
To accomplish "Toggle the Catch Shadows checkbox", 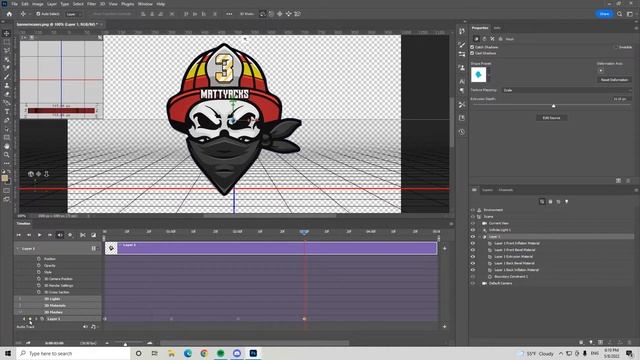I will [x=472, y=47].
